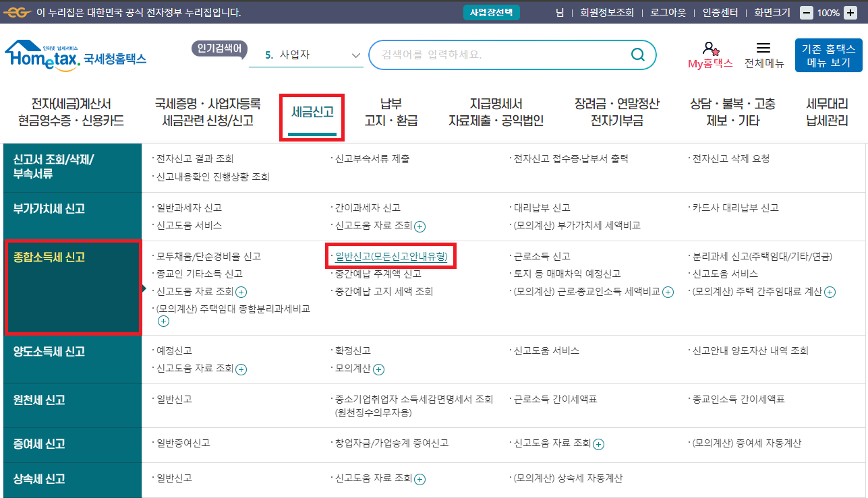868x498 pixels.
Task: Open 상담·불복·고충 제보·기타 menu
Action: tap(733, 113)
